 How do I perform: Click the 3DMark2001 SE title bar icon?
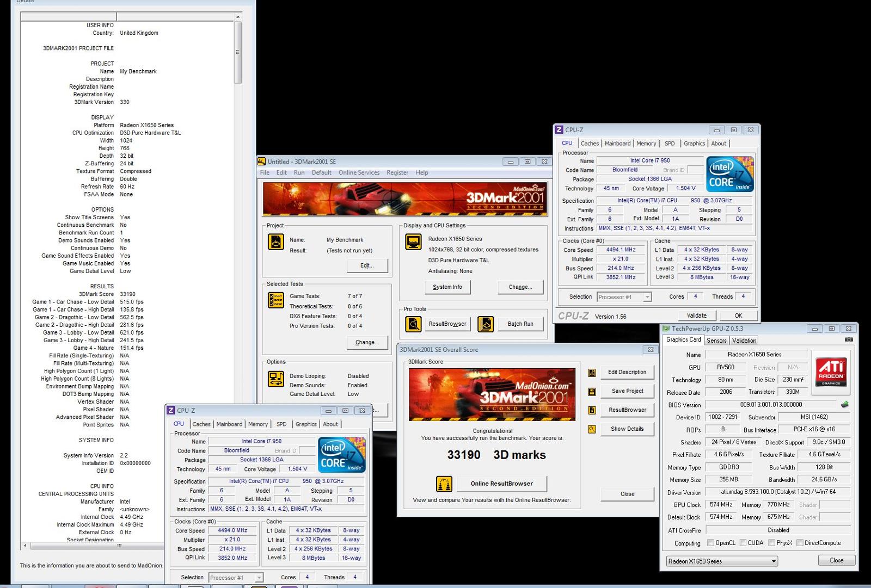(x=261, y=162)
